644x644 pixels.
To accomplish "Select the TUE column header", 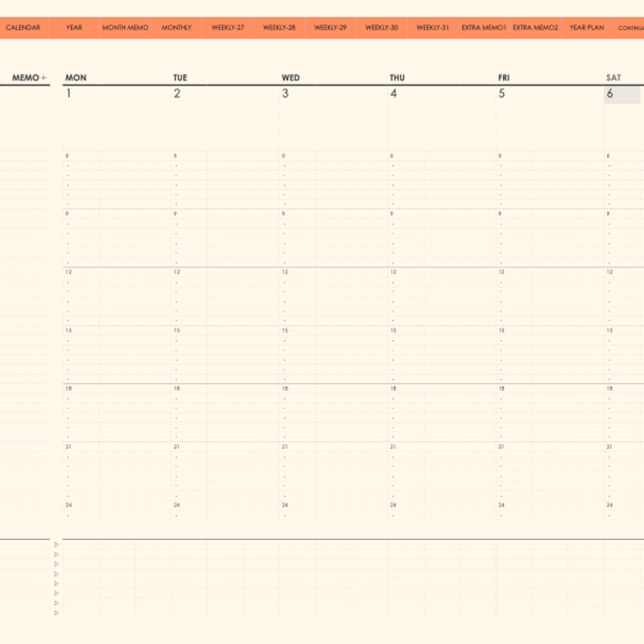I will [181, 78].
